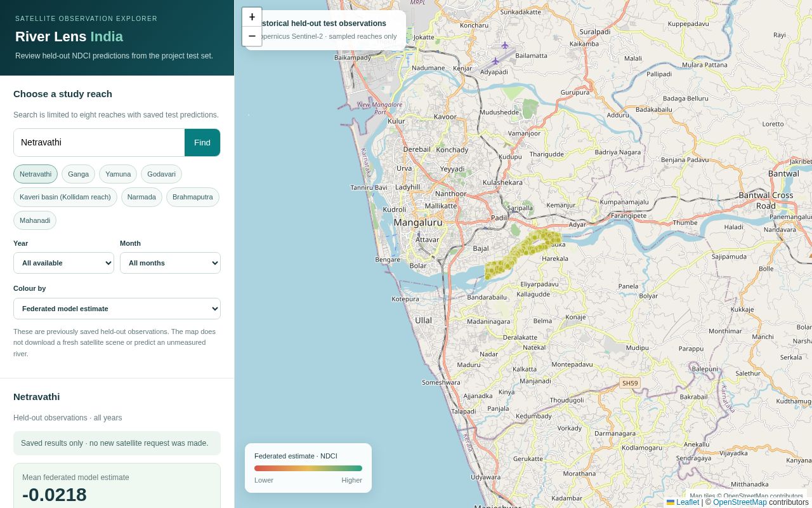Pick the Godavari reach chip
812x508 pixels.
(161, 174)
